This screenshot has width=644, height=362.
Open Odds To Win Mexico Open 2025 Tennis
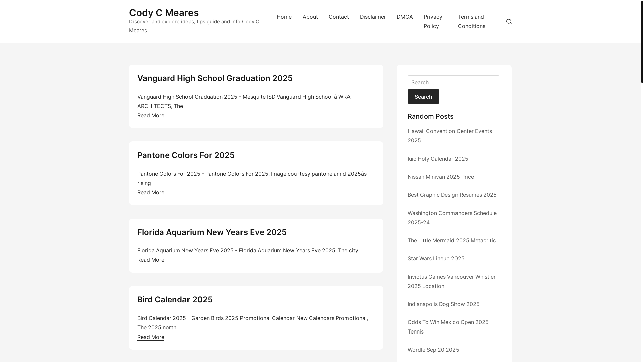pos(448,327)
